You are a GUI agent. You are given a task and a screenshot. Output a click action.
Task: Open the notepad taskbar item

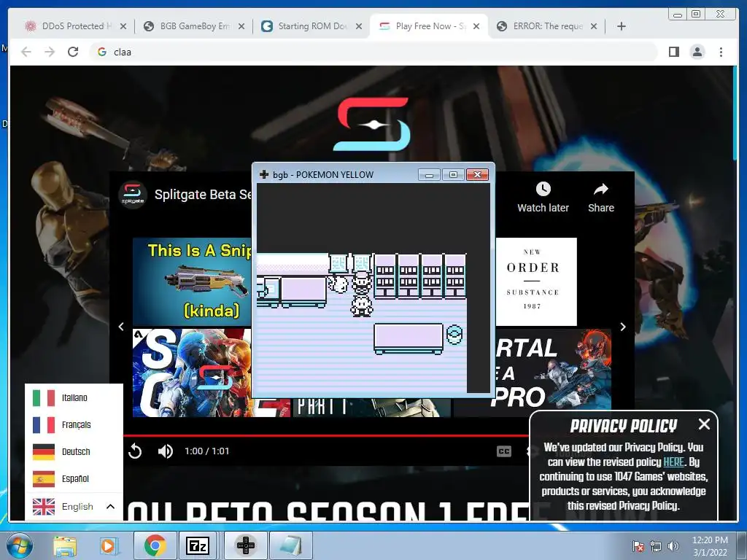pos(291,545)
